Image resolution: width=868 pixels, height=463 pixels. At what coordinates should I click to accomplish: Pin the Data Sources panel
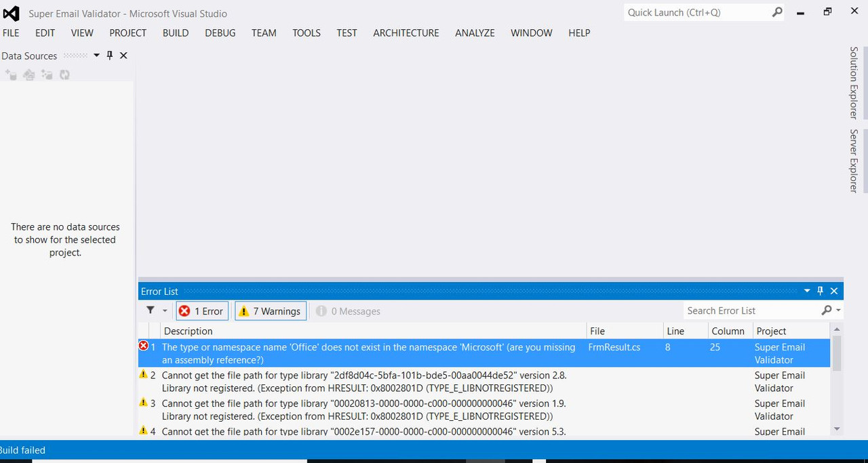[x=110, y=56]
